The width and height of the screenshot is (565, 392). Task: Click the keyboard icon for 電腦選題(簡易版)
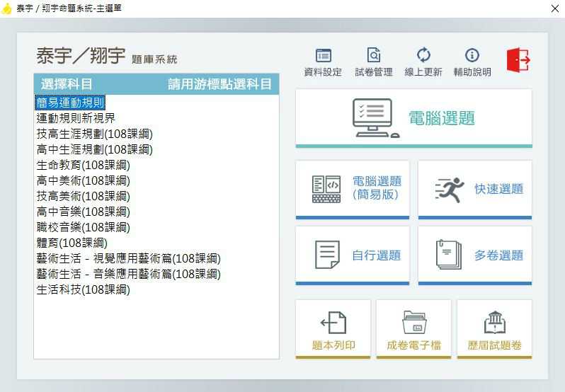click(326, 189)
